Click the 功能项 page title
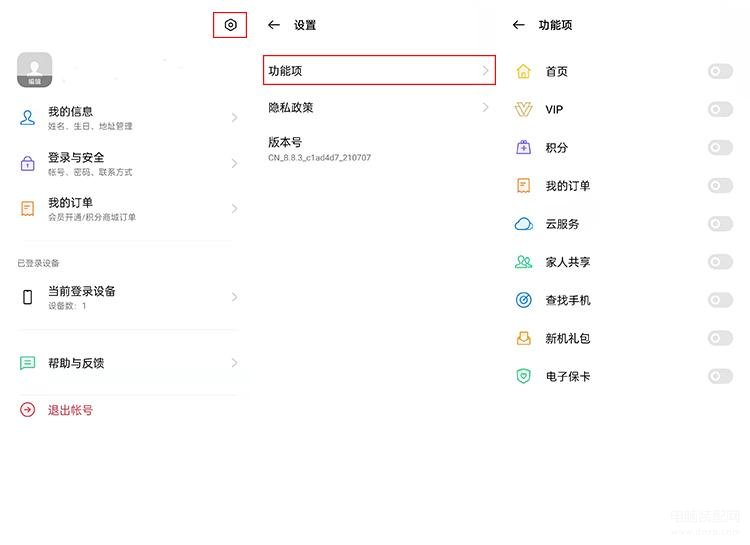Image resolution: width=750 pixels, height=545 pixels. pos(555,25)
